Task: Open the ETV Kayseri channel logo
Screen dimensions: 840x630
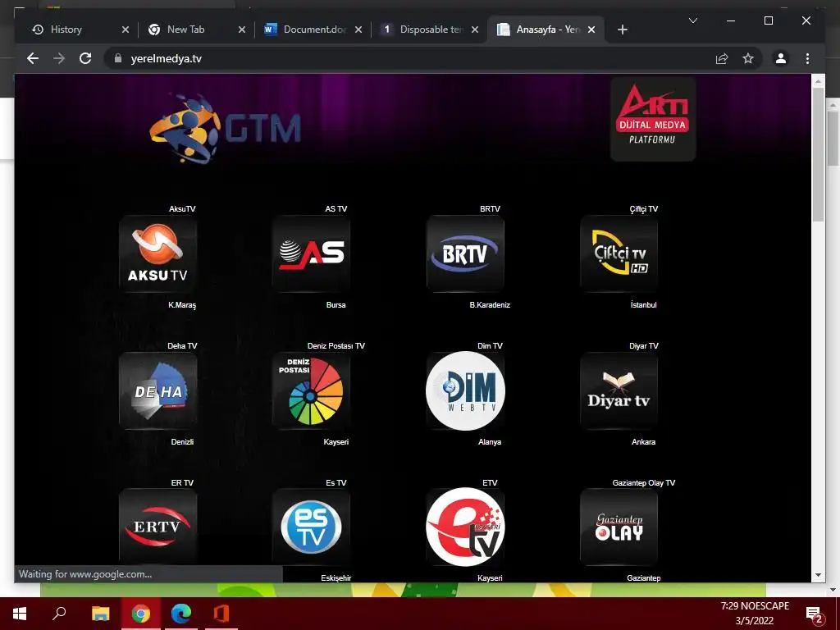Action: pyautogui.click(x=465, y=527)
